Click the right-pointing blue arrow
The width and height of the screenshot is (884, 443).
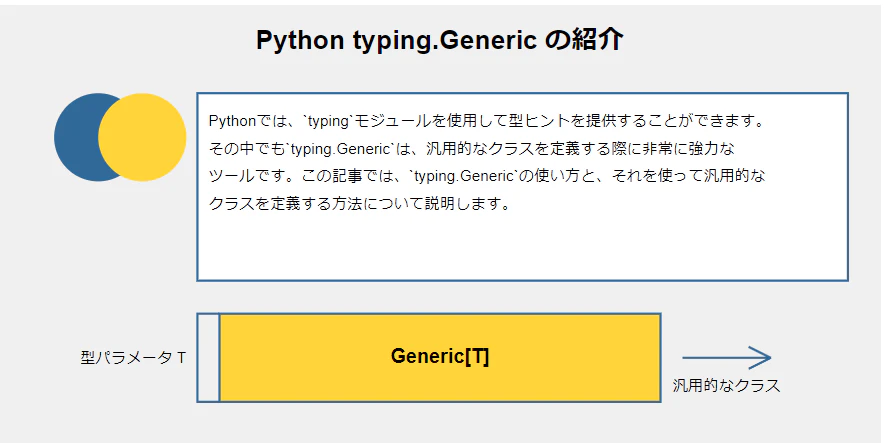pos(727,357)
